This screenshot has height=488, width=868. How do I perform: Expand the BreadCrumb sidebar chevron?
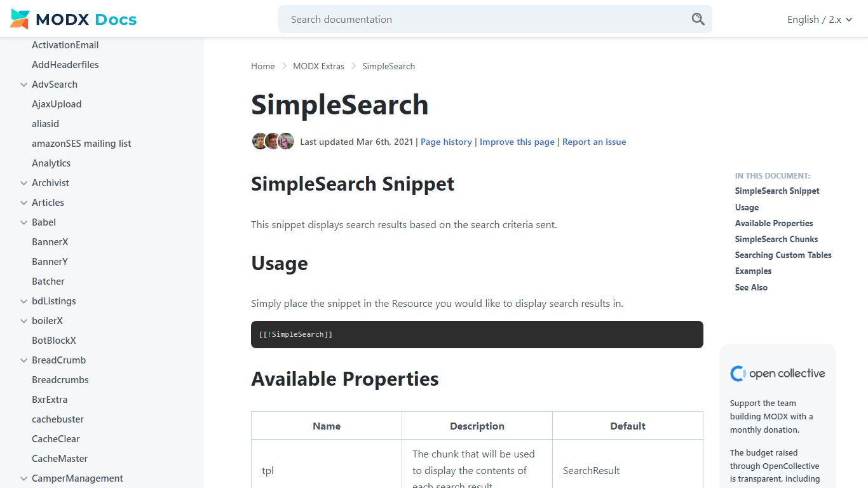(x=24, y=360)
